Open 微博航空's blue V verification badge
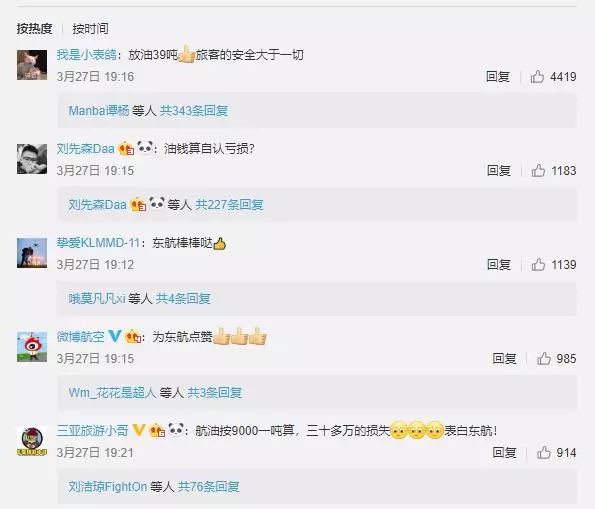595x509 pixels. pyautogui.click(x=115, y=336)
